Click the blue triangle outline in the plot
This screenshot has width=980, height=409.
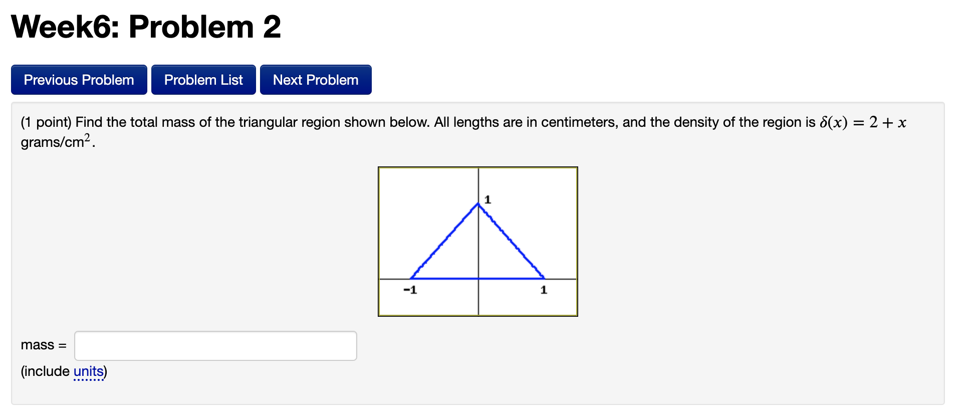click(x=443, y=241)
